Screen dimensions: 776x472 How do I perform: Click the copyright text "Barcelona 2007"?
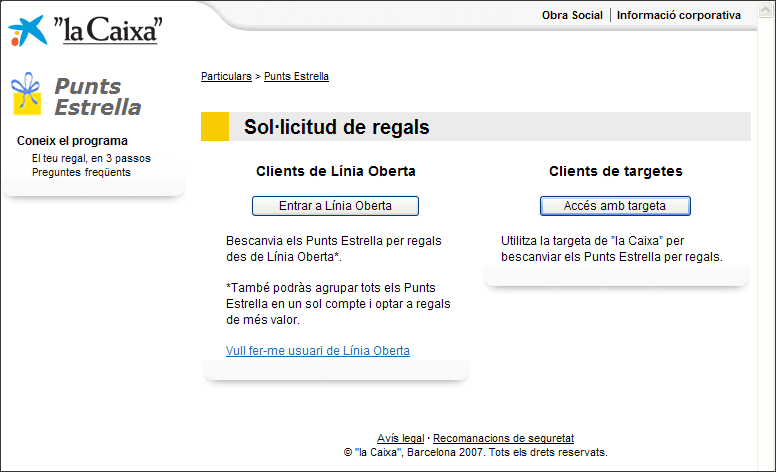coord(444,452)
